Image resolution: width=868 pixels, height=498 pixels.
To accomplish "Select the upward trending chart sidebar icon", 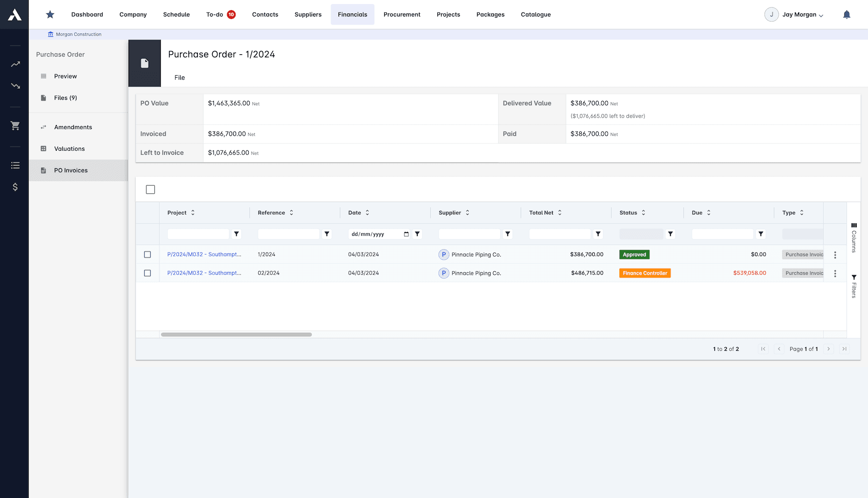I will [15, 64].
